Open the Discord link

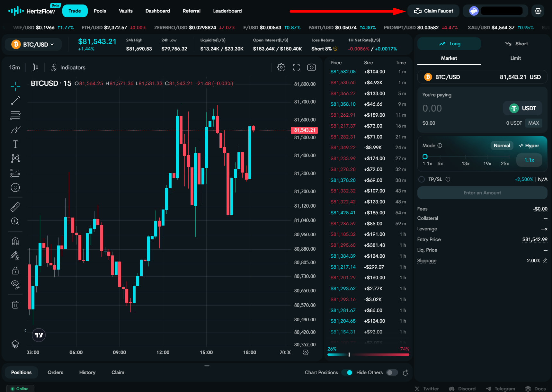[462, 388]
